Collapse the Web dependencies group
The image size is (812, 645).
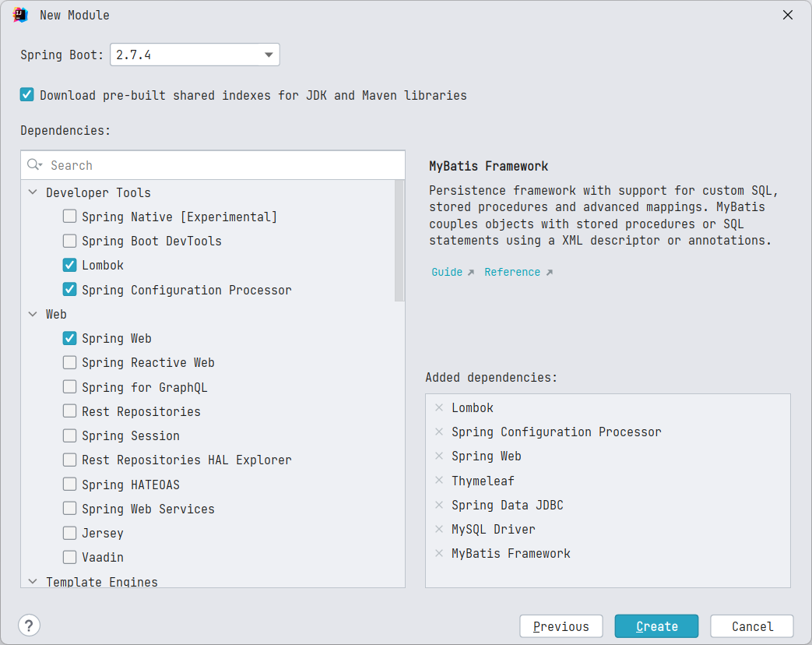(x=33, y=314)
